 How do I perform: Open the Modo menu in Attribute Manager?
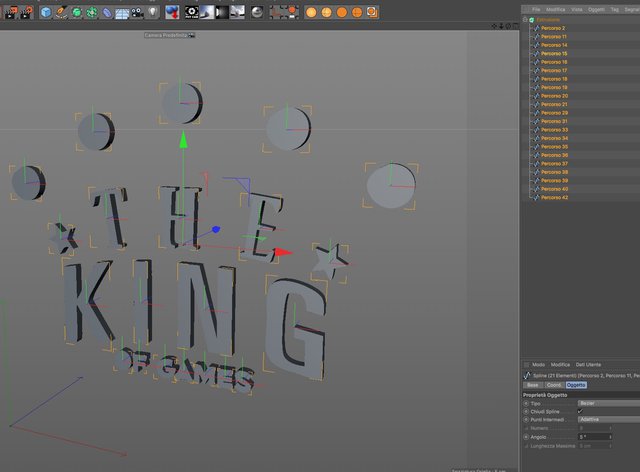click(x=538, y=365)
